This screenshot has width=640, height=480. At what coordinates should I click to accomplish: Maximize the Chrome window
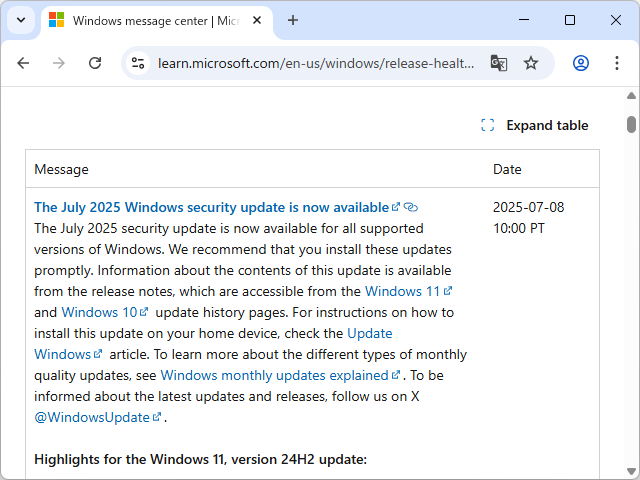tap(570, 20)
